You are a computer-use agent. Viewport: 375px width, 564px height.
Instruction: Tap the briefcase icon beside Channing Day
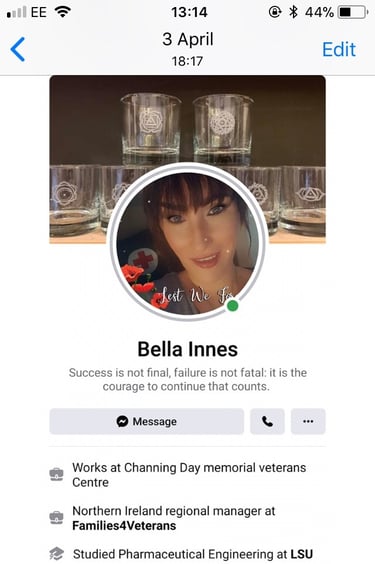(x=56, y=474)
